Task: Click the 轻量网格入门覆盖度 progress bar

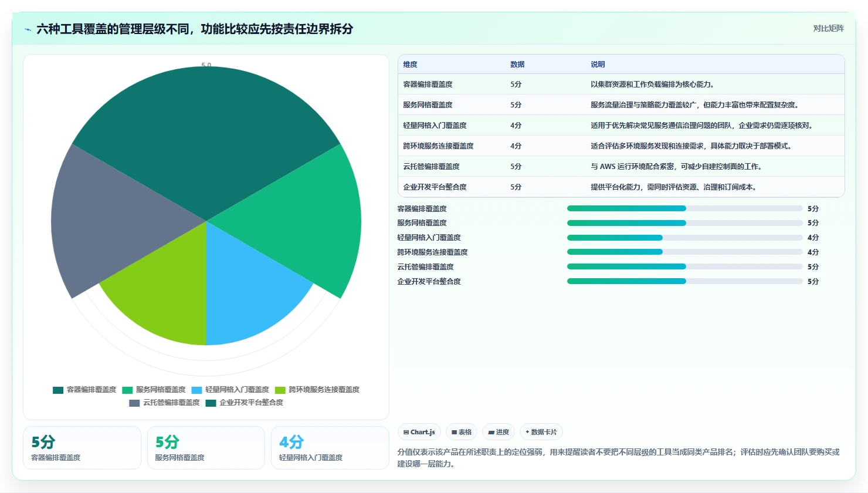Action: pos(684,238)
